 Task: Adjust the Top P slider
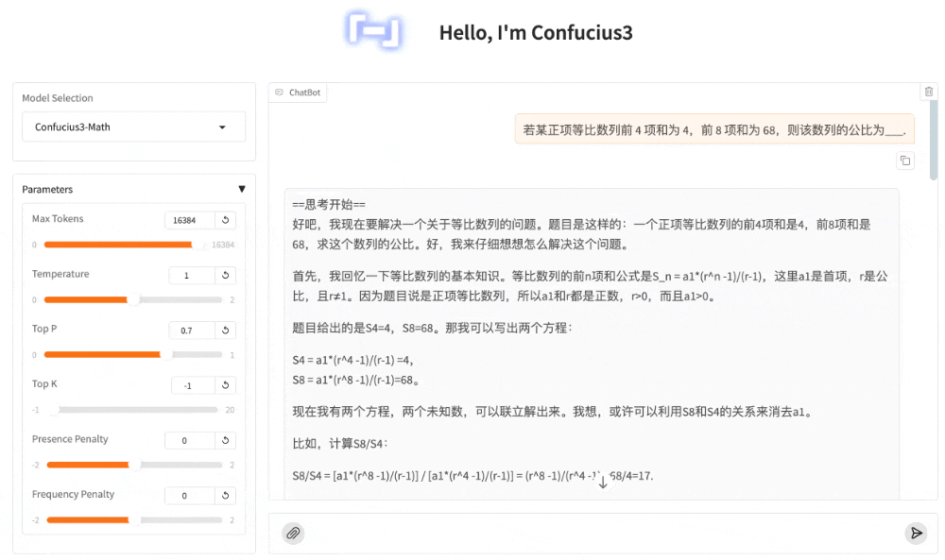pos(133,355)
